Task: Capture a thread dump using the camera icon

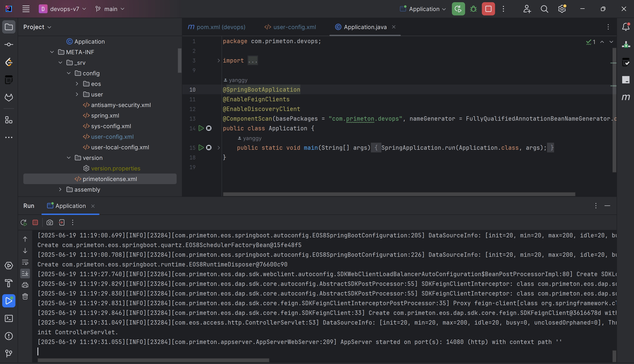Action: pyautogui.click(x=50, y=222)
